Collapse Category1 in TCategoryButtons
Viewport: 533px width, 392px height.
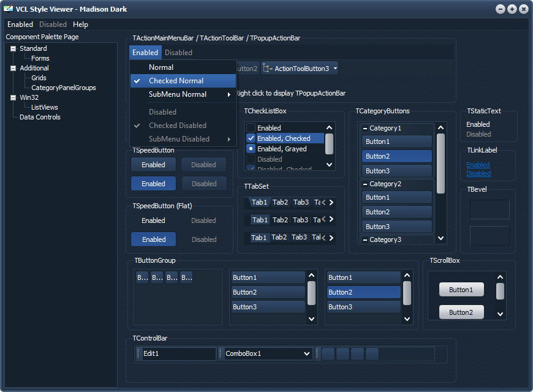click(x=365, y=129)
